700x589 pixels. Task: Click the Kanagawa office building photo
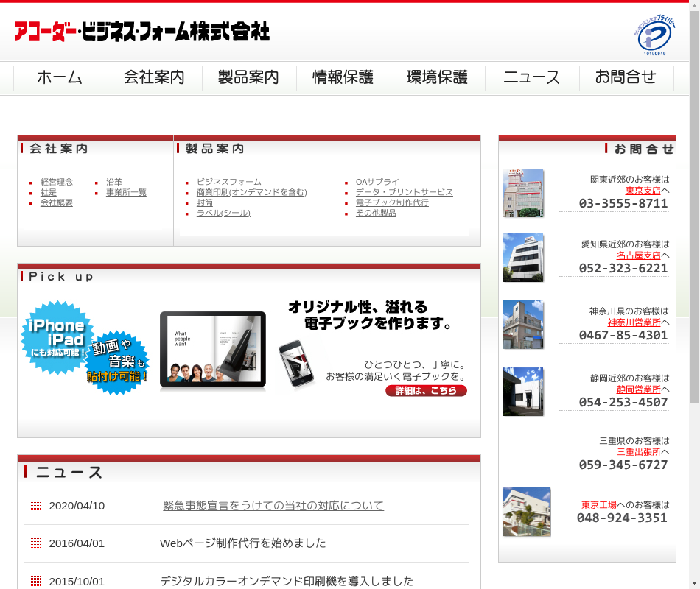click(523, 325)
